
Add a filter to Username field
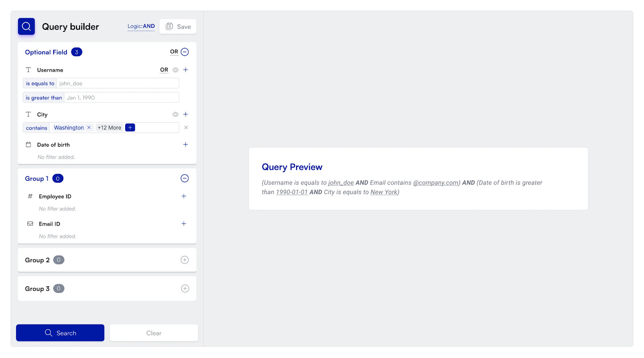(186, 70)
